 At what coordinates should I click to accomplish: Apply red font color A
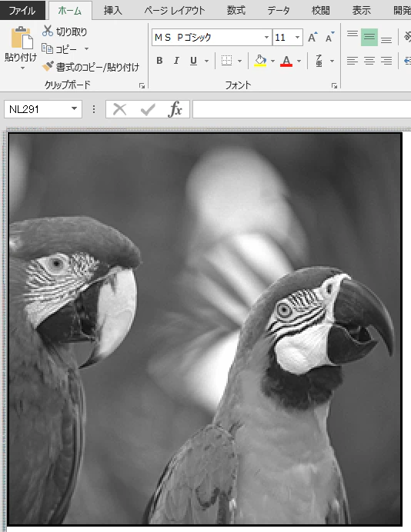coord(286,61)
